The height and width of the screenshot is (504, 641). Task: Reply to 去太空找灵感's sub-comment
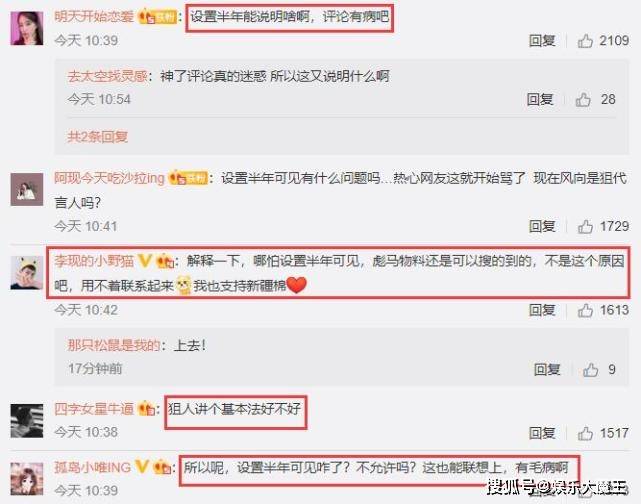540,99
